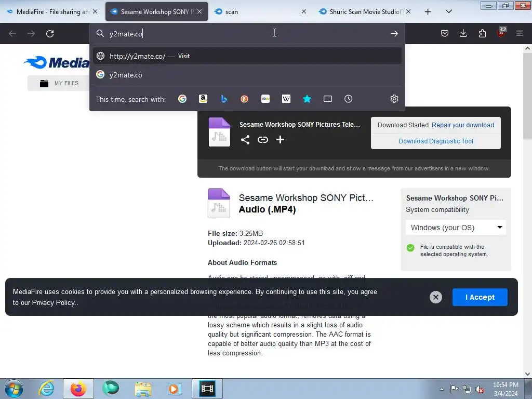Open Download Diagnostic Tool link
532x399 pixels.
[x=436, y=141]
